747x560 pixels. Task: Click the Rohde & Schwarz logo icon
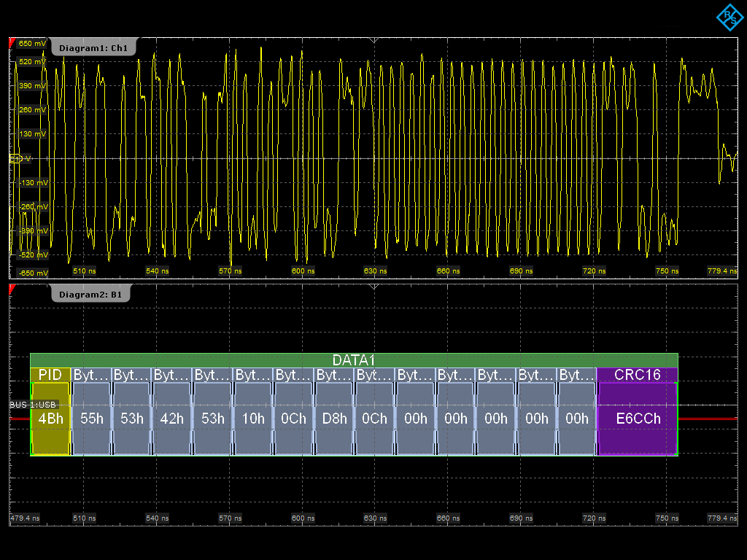click(x=728, y=17)
